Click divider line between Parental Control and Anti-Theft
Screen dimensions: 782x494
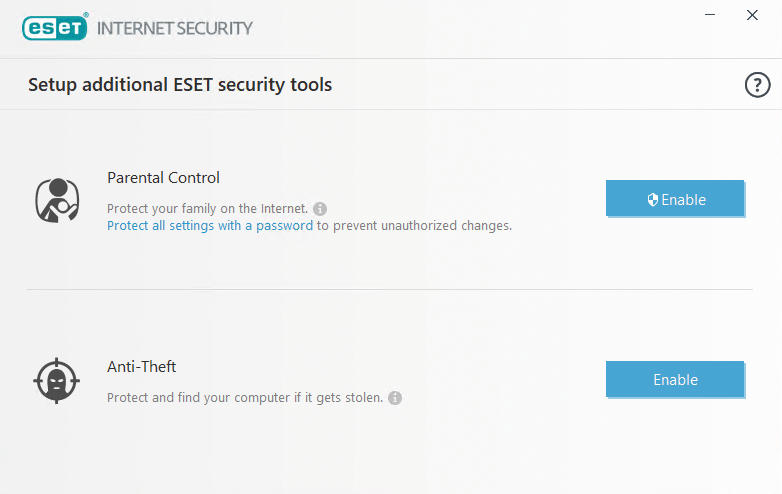pos(390,289)
